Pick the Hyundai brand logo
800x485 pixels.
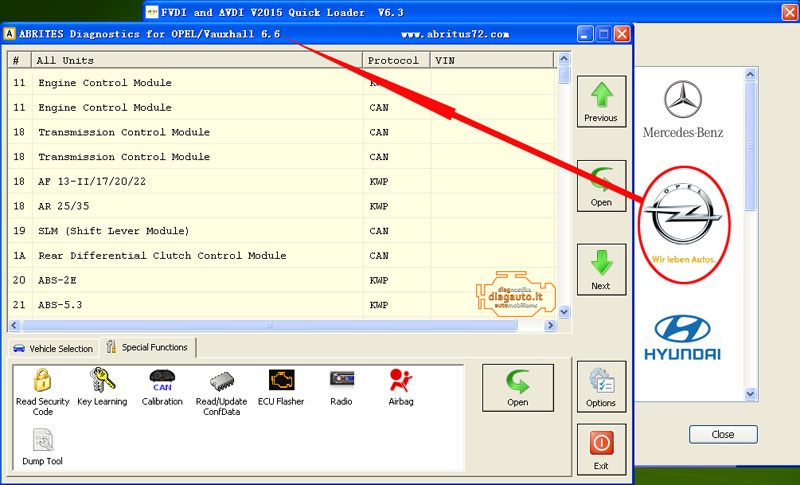(682, 338)
